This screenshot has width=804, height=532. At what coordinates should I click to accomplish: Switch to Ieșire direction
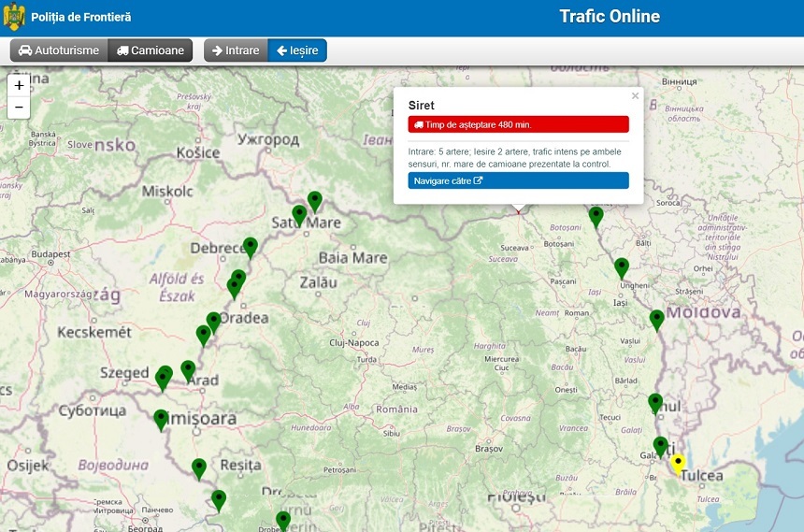(297, 50)
